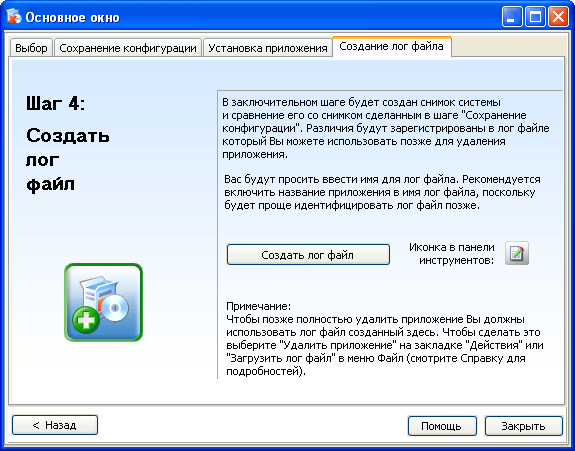The width and height of the screenshot is (575, 451).
Task: Click the install application box icon
Action: 103,302
